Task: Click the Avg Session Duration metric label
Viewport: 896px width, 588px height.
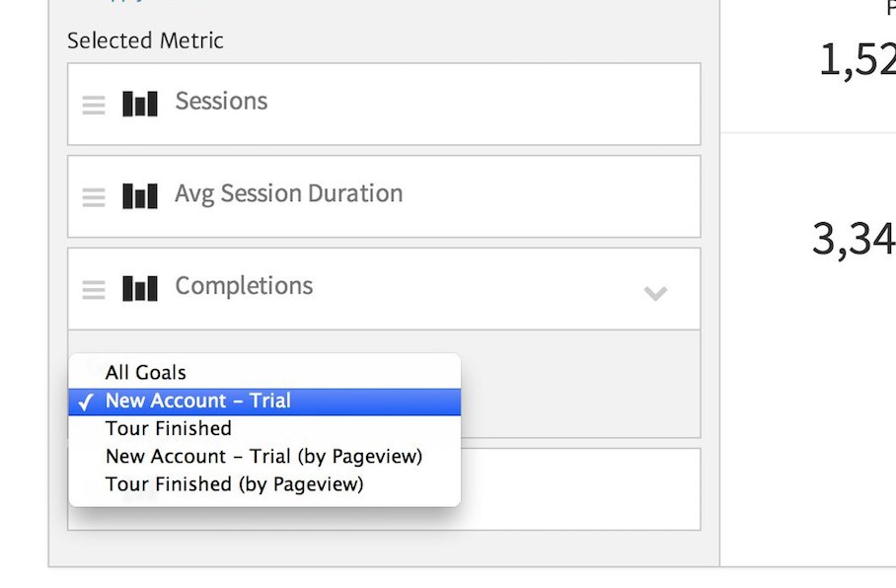Action: coord(288,193)
